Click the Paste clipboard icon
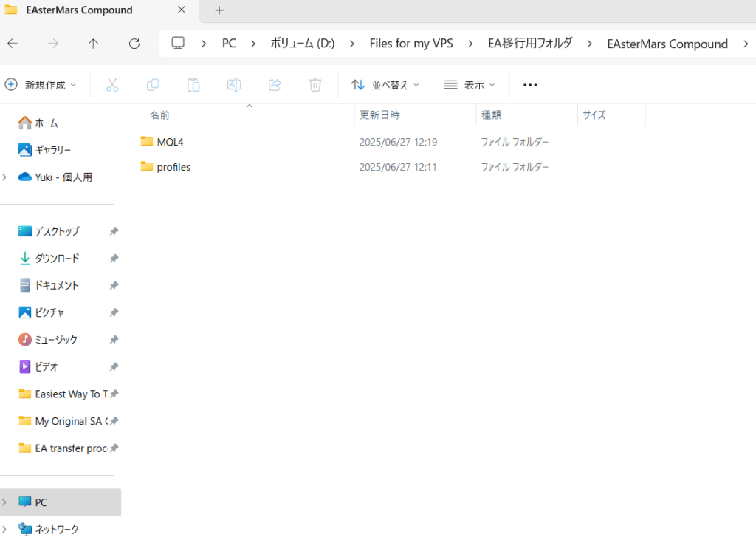Screen dimensions: 756x540 [193, 85]
